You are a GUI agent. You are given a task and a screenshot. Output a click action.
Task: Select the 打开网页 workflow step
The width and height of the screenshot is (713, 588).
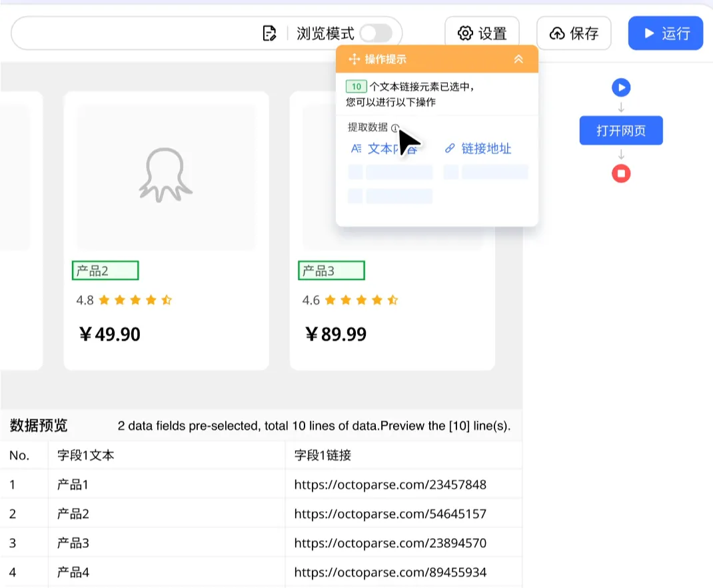(x=621, y=131)
